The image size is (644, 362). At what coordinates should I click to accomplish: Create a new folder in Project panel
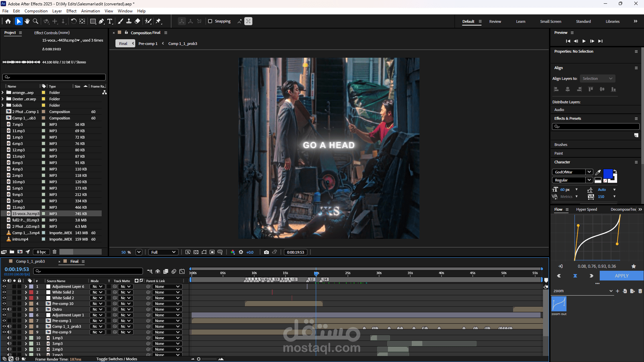click(x=12, y=252)
